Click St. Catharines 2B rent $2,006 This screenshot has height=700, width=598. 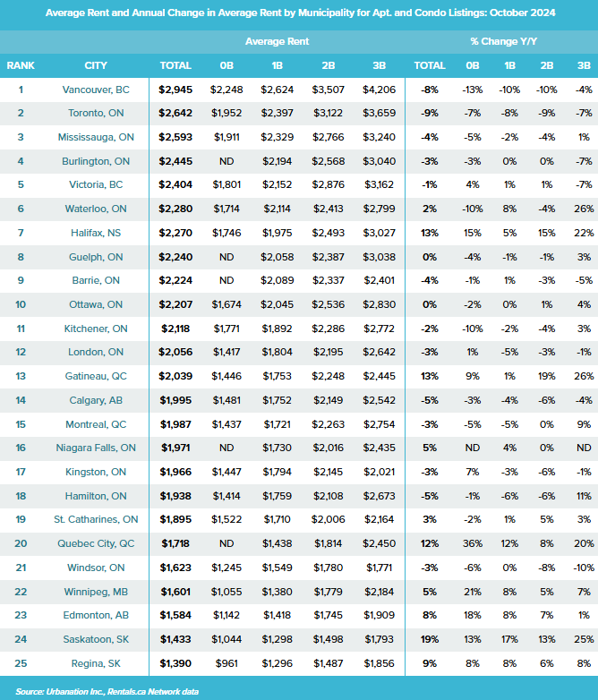point(329,519)
